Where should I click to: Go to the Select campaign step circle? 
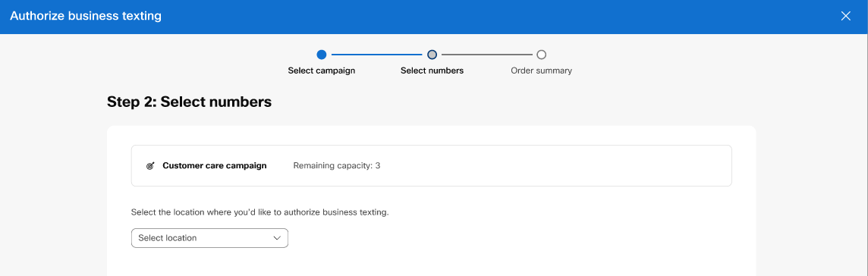point(322,55)
